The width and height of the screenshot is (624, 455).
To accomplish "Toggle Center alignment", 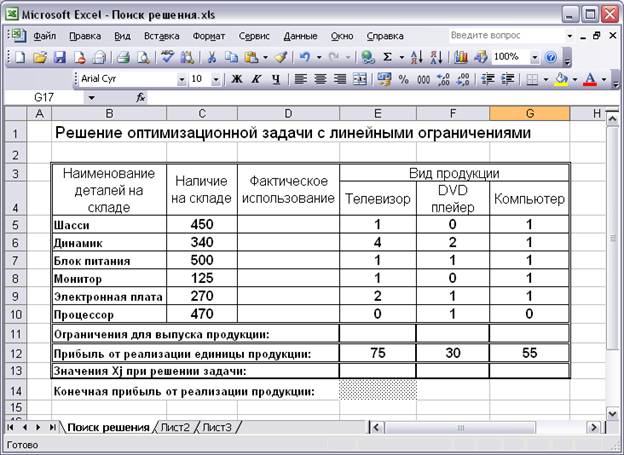I will tap(320, 79).
